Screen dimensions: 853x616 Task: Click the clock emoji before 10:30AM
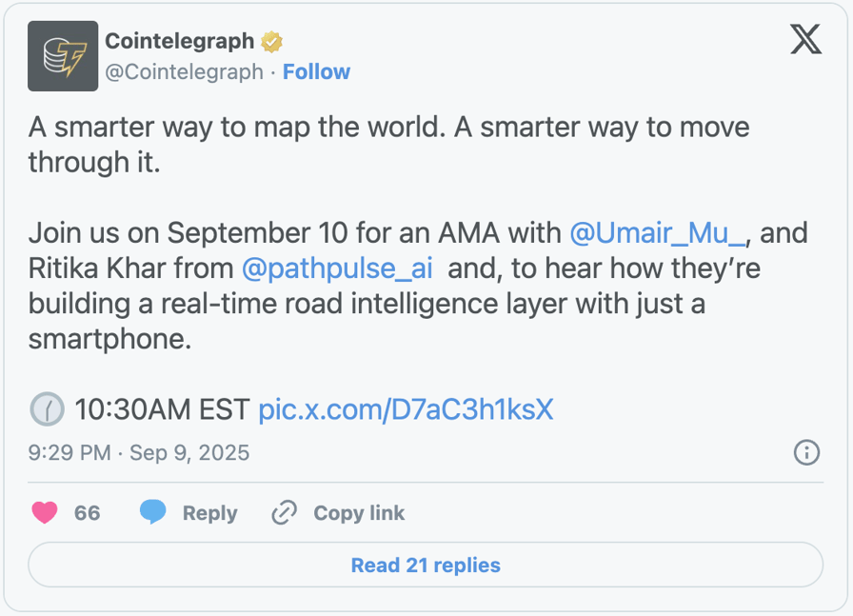coord(47,409)
